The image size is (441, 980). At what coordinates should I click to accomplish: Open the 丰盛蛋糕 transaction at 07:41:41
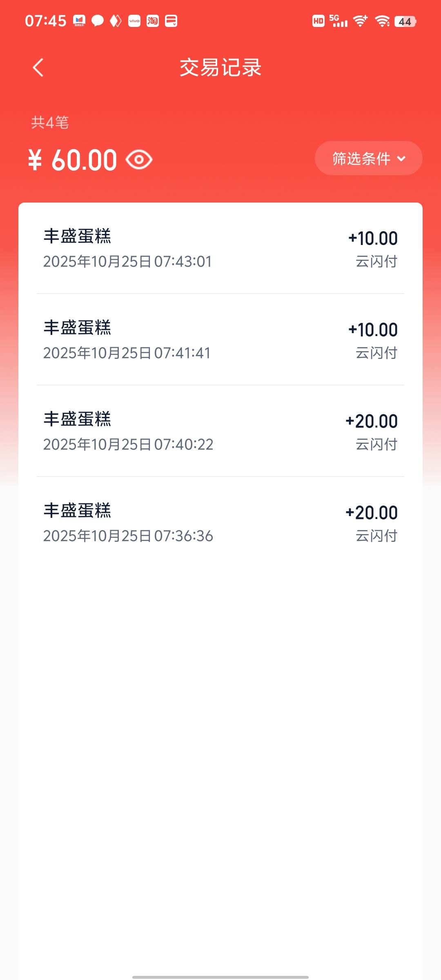click(x=220, y=340)
